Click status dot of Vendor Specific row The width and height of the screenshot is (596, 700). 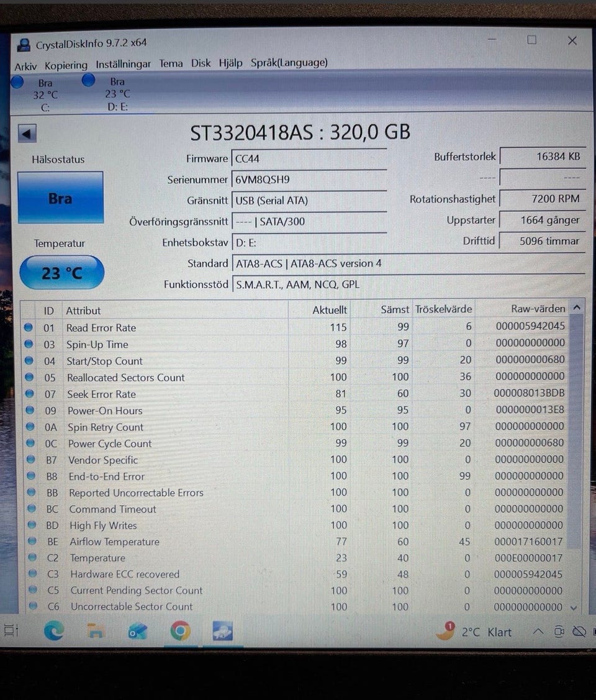pos(30,460)
